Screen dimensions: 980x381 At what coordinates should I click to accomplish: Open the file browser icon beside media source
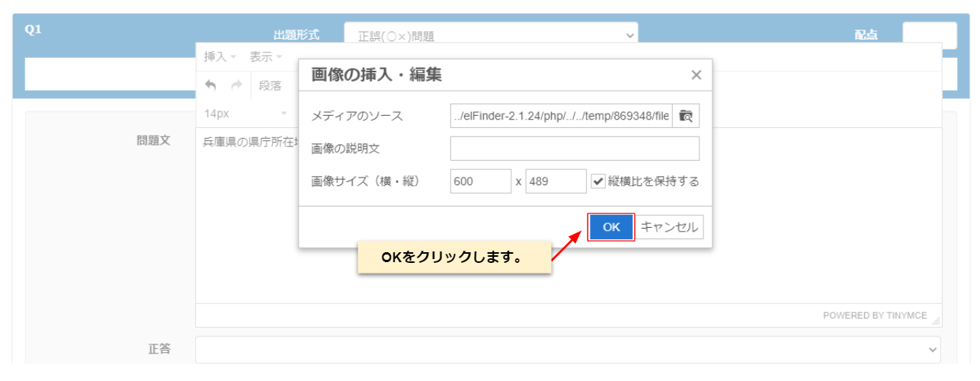[x=686, y=116]
